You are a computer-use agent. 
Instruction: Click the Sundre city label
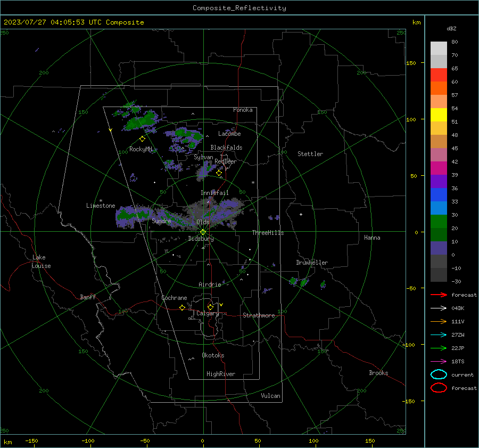coord(161,221)
